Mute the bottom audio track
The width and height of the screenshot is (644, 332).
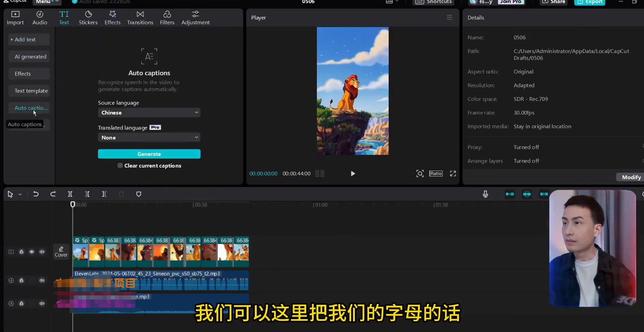pos(42,303)
